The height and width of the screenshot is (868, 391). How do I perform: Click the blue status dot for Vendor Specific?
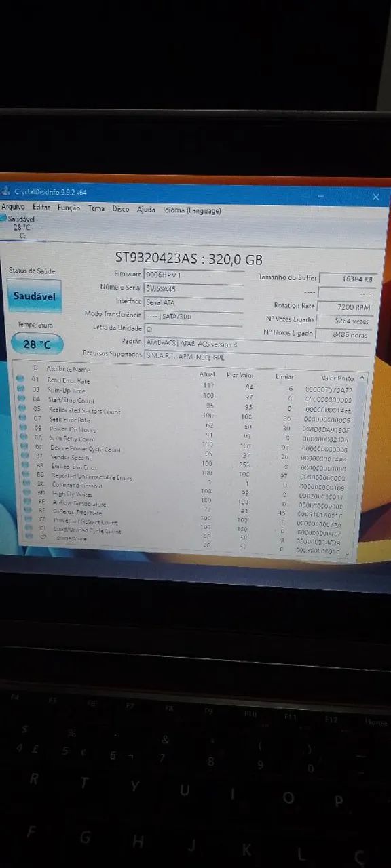click(24, 456)
